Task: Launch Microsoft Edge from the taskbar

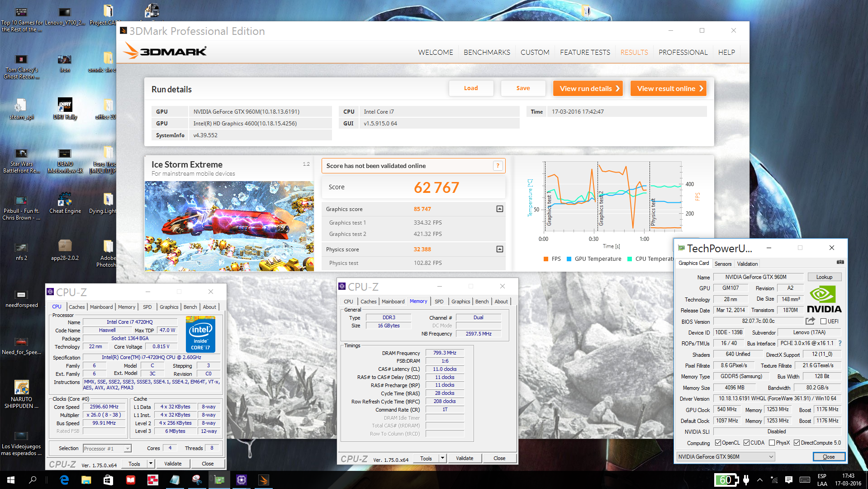Action: [x=64, y=480]
